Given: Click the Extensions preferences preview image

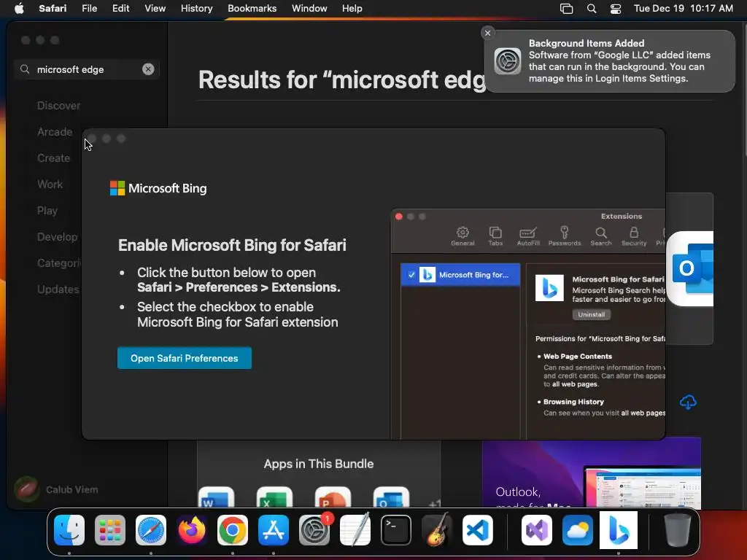Looking at the screenshot, I should point(528,324).
